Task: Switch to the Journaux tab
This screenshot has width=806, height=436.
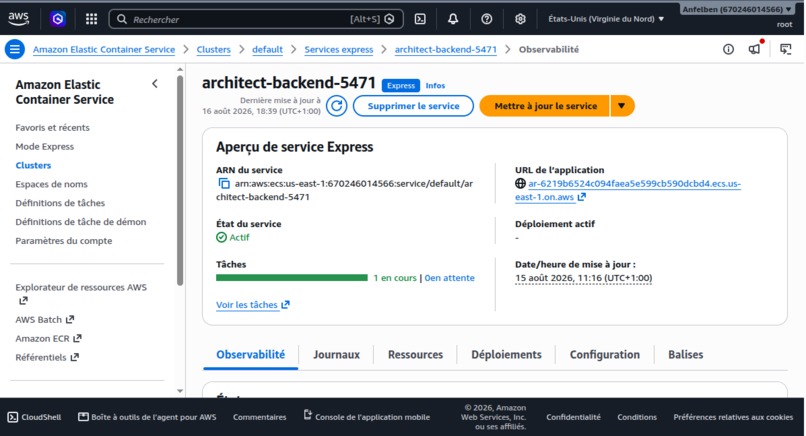Action: pyautogui.click(x=336, y=354)
